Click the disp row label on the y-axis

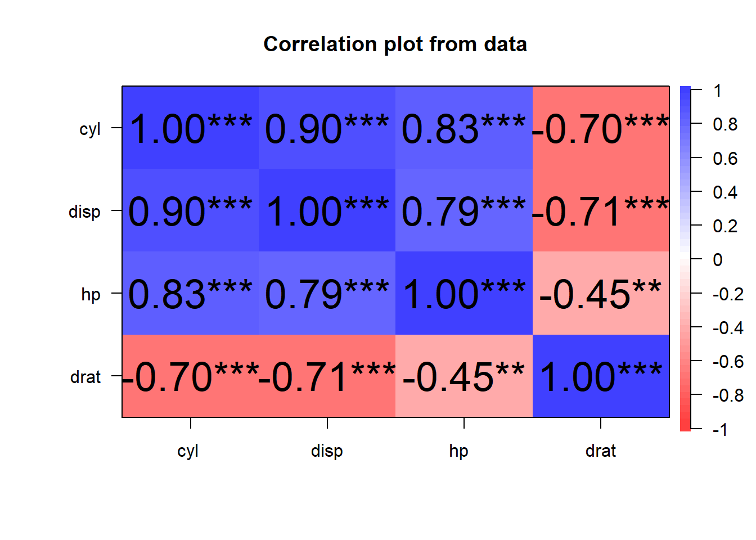(84, 211)
